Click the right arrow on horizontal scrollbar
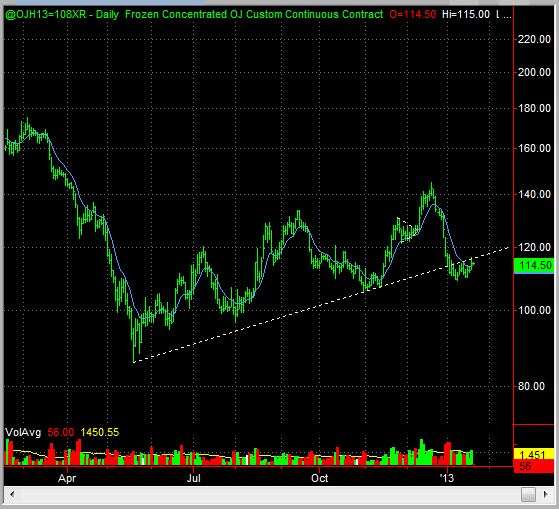This screenshot has height=509, width=559. coord(546,494)
